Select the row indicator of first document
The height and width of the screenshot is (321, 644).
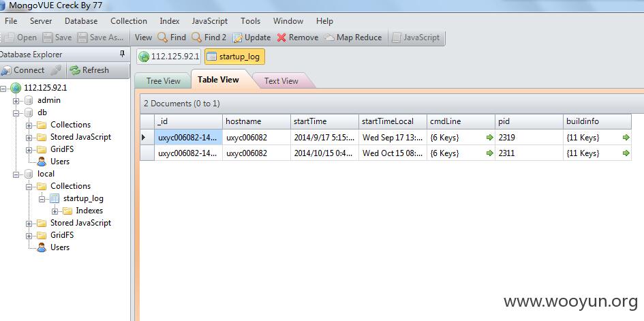(147, 138)
